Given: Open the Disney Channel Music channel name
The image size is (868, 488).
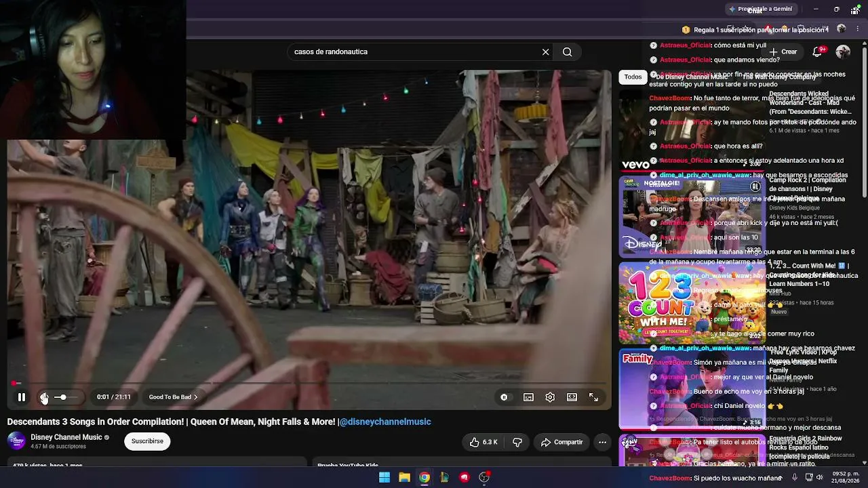Looking at the screenshot, I should pyautogui.click(x=66, y=437).
